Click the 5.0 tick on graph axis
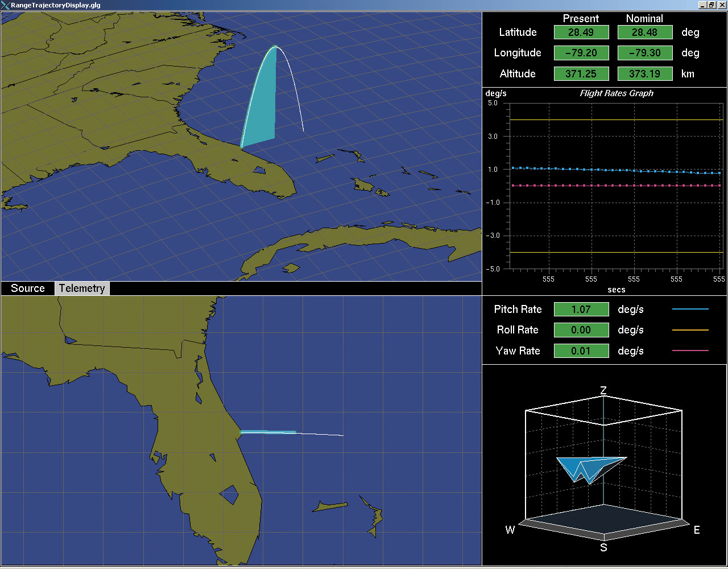Screen dimensions: 728x569 (493, 104)
